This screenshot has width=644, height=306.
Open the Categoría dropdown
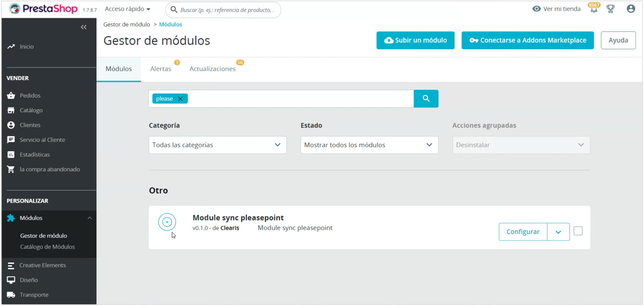click(x=218, y=145)
